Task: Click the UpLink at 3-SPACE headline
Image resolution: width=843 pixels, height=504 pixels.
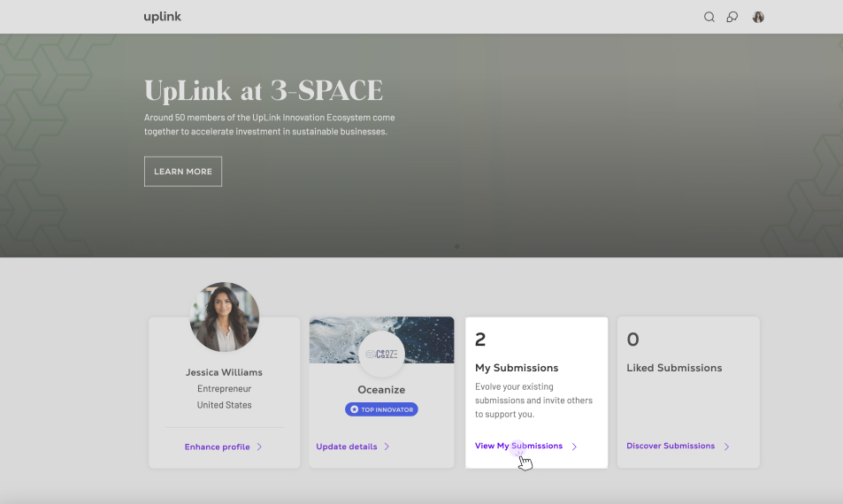Action: click(x=264, y=90)
